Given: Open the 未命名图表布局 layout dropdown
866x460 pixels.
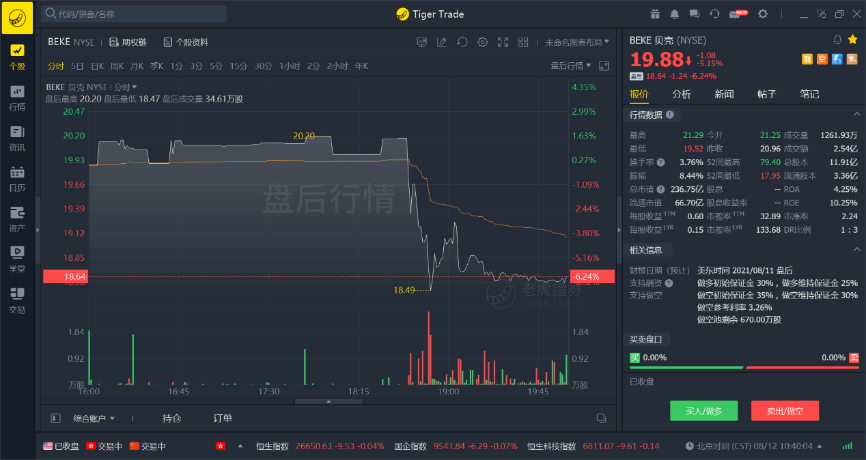Looking at the screenshot, I should click(x=577, y=42).
